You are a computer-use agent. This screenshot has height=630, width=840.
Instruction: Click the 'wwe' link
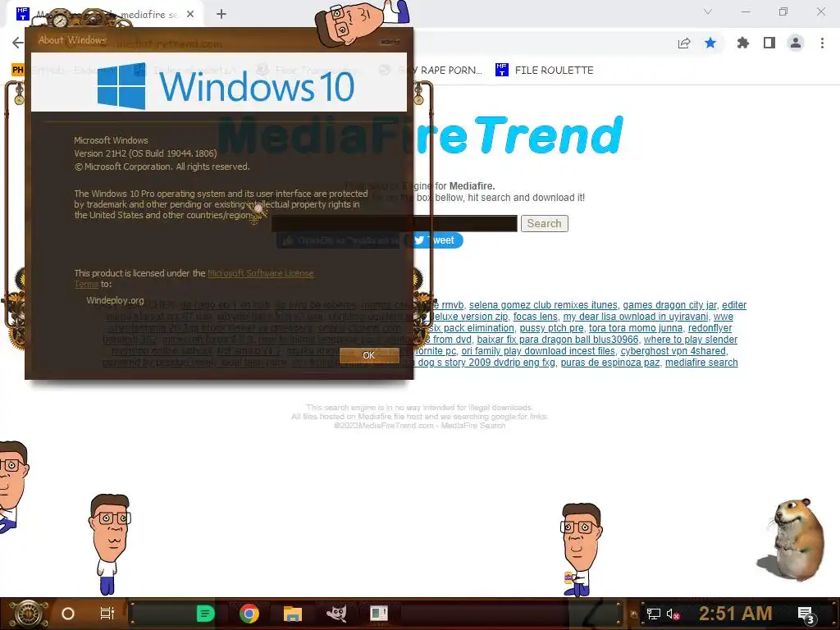[x=724, y=317]
